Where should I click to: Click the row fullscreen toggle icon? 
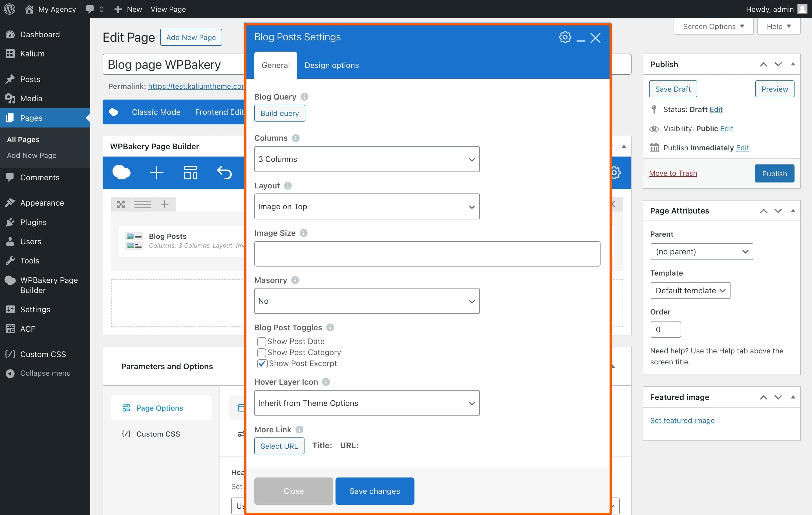point(121,204)
